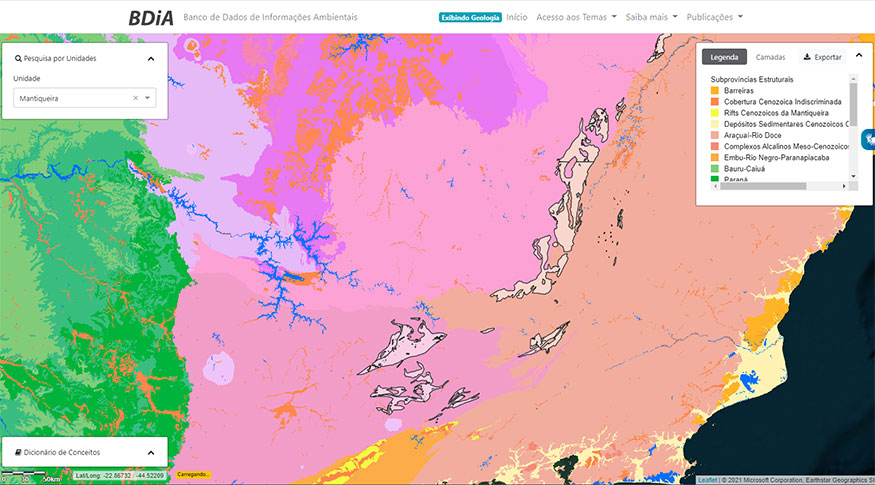
Task: Click the Bauru-Caiuá green legend swatch
Action: (x=714, y=169)
